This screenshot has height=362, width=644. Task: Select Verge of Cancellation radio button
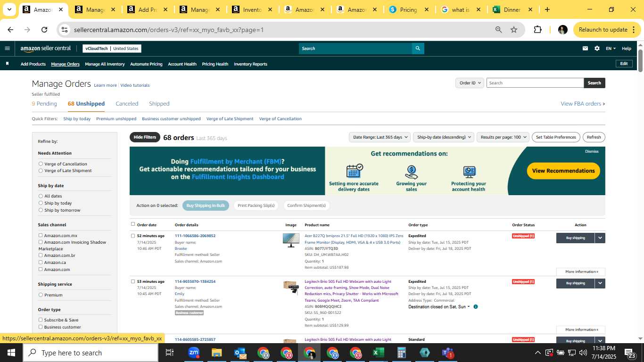tap(41, 164)
